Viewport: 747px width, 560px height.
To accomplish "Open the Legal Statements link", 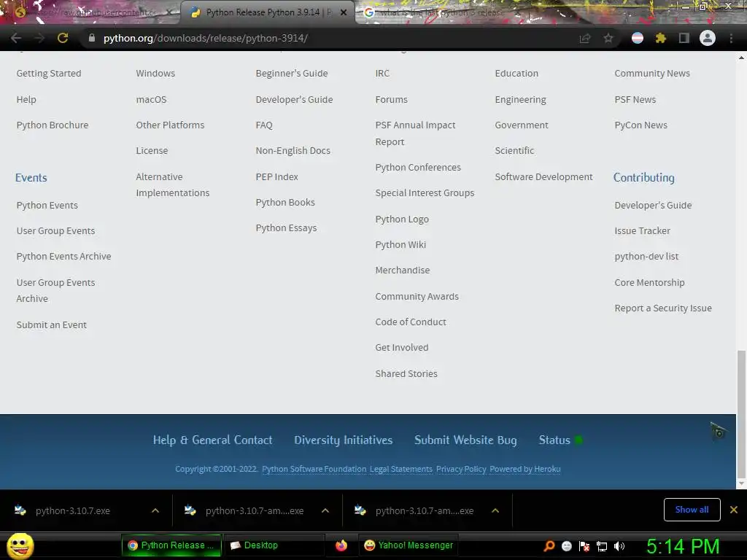I will (x=401, y=469).
